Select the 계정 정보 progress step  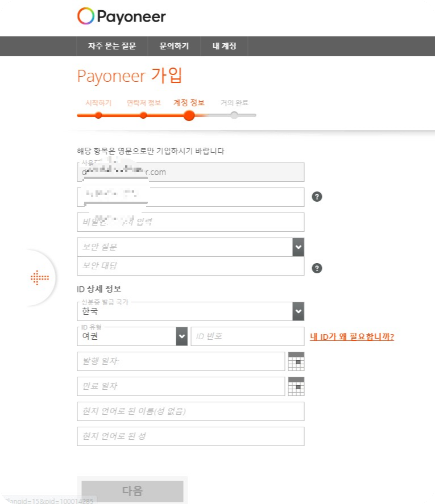pyautogui.click(x=189, y=103)
